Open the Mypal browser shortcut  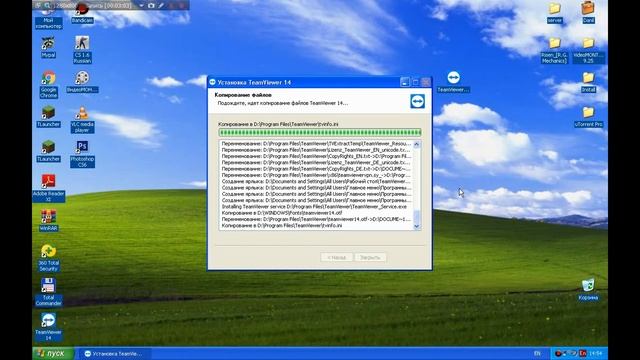tap(48, 47)
